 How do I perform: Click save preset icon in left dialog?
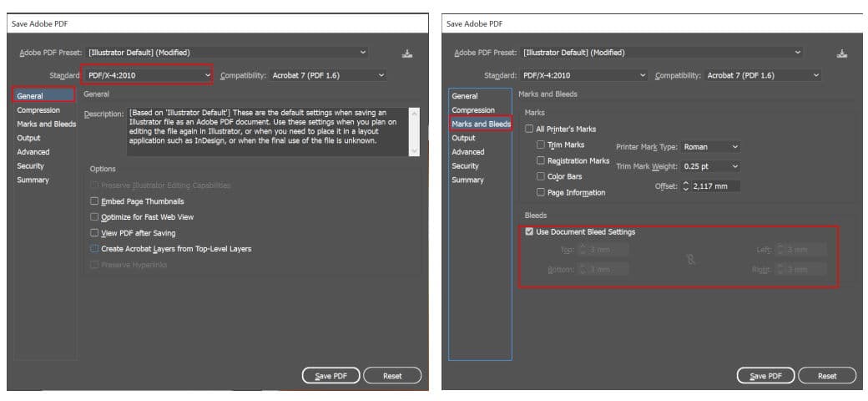coord(407,53)
